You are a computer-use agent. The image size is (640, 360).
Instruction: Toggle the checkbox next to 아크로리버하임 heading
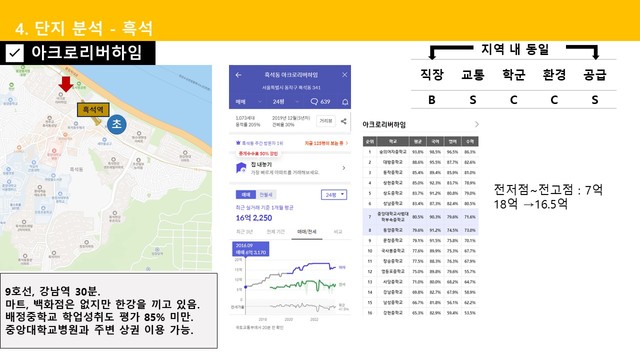15,53
